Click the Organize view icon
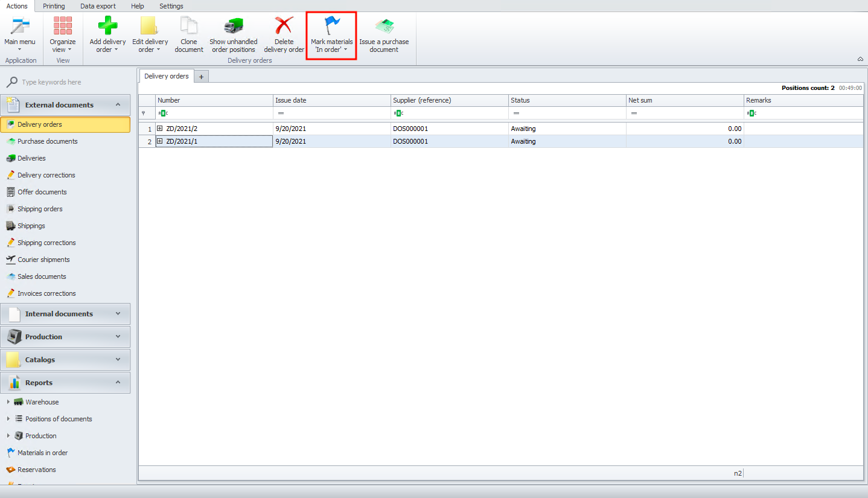This screenshot has height=498, width=868. point(63,26)
